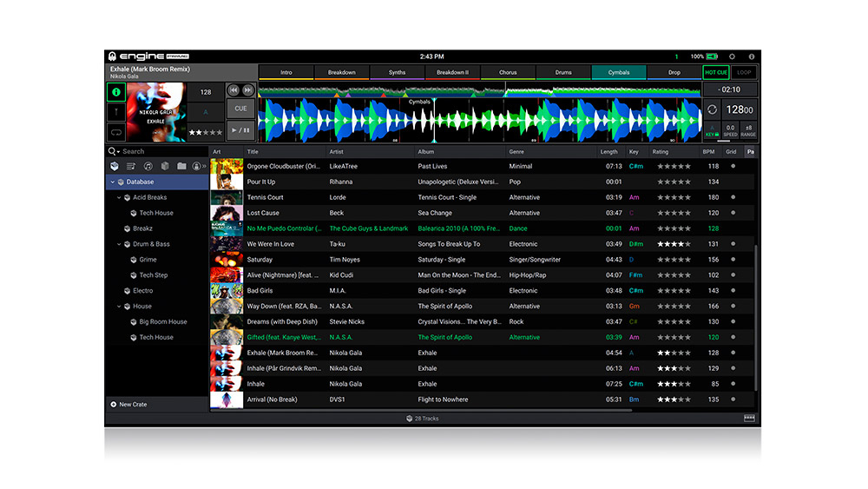The width and height of the screenshot is (868, 489).
Task: Open the crates view icon
Action: tap(115, 166)
